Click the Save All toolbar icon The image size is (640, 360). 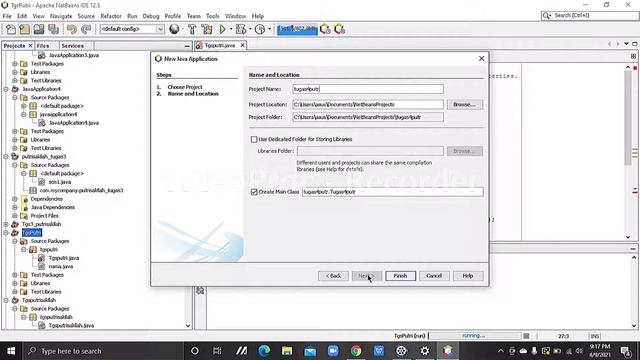click(x=53, y=29)
